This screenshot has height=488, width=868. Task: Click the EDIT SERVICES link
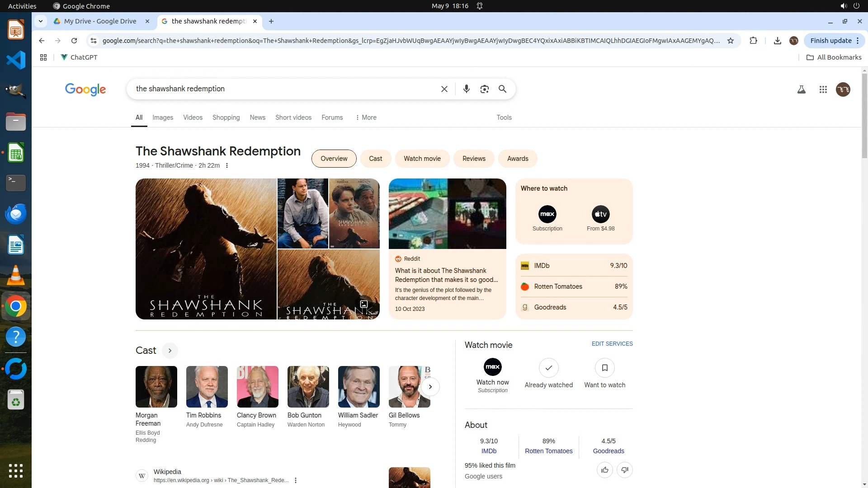(612, 344)
